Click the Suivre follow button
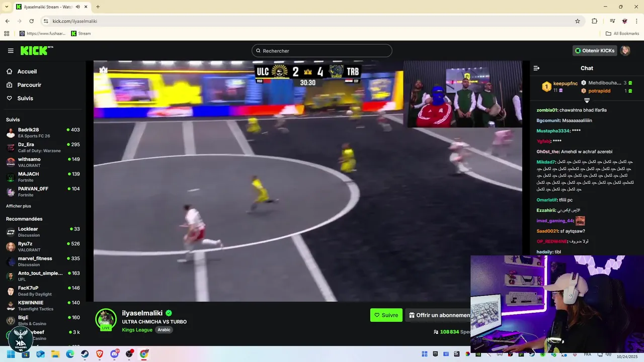 (x=386, y=315)
